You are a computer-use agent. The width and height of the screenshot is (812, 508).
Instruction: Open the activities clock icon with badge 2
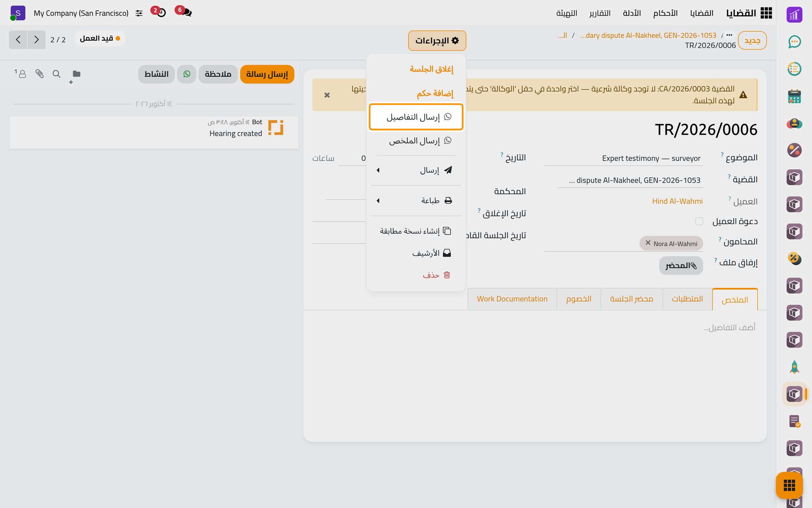point(159,11)
